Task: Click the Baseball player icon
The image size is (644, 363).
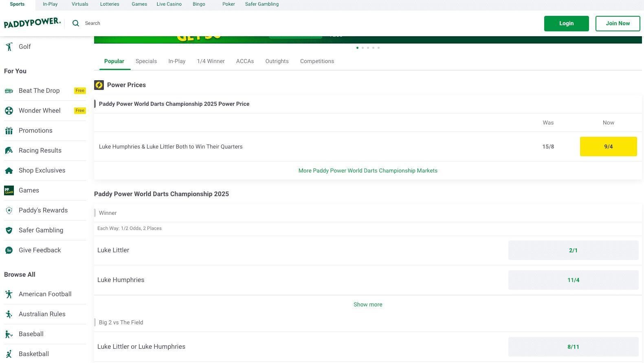Action: (9, 334)
